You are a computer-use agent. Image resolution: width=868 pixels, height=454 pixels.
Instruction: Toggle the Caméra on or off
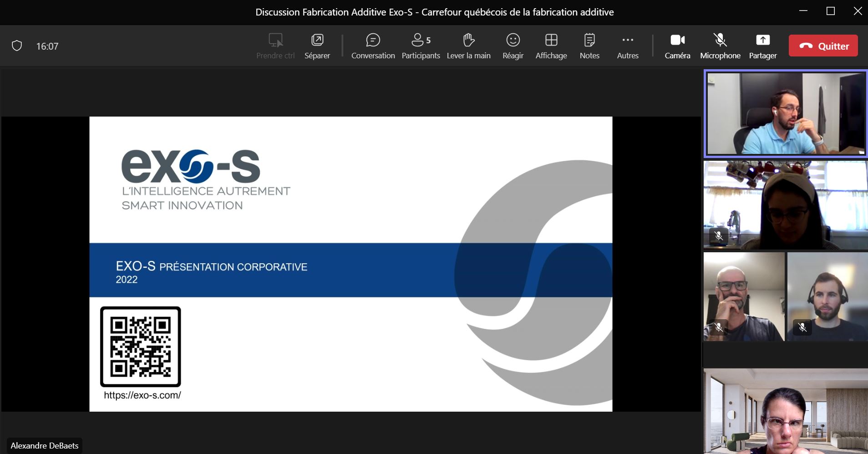pos(677,46)
